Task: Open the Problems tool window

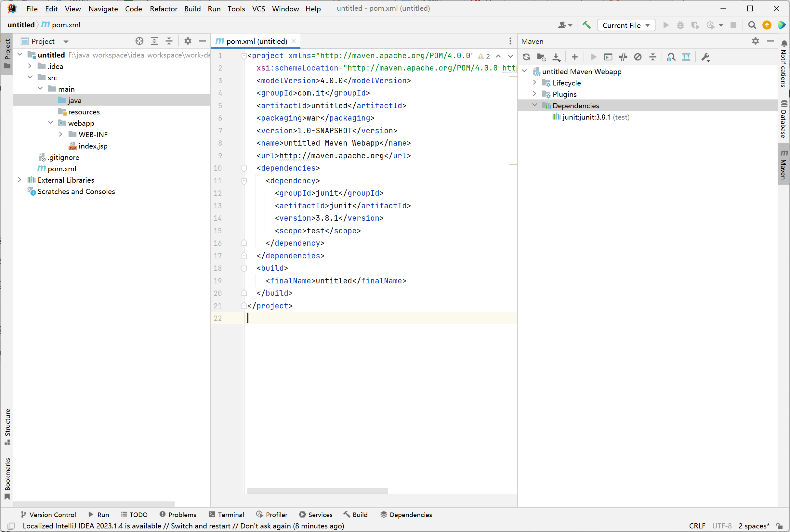Action: point(178,514)
